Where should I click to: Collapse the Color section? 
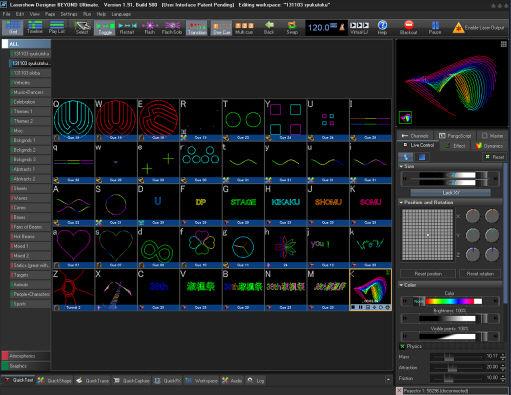[401, 285]
